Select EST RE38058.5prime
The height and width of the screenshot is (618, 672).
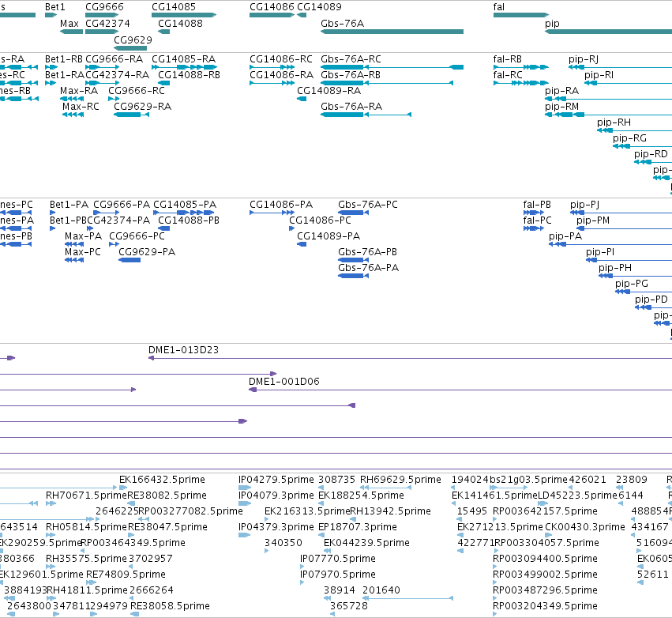(x=134, y=614)
